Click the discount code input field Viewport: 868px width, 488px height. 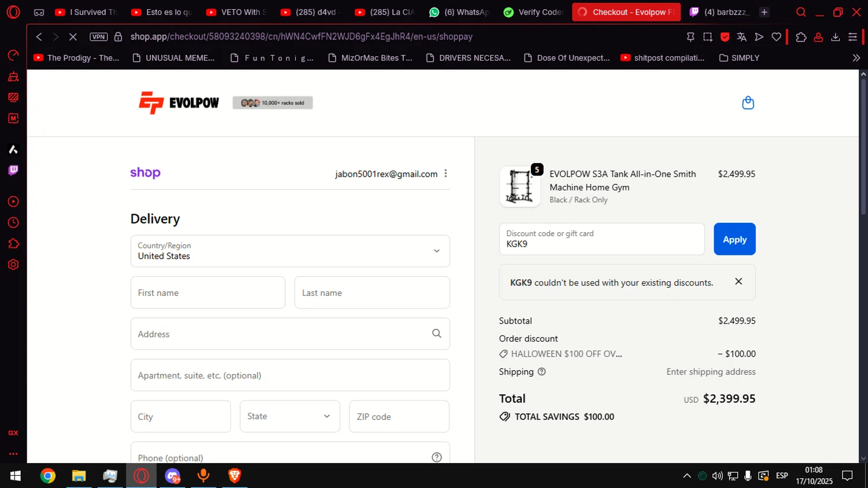click(602, 239)
